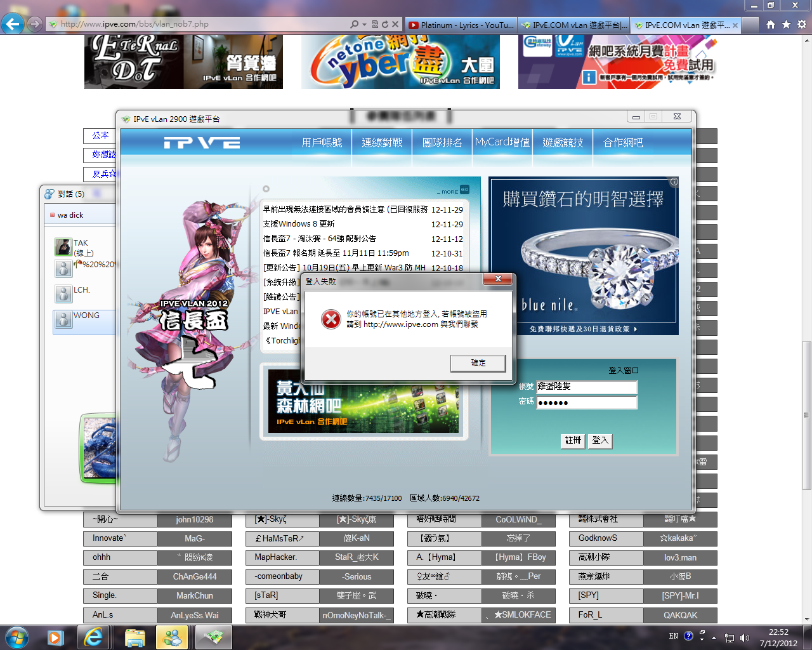Open address bar autocomplete dropdown arrow
812x650 pixels.
tap(364, 24)
